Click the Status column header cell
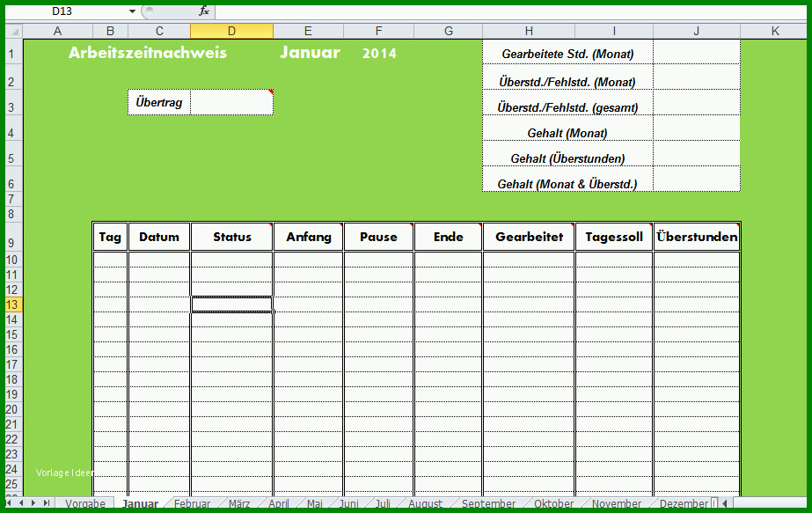This screenshot has width=812, height=513. coord(231,237)
